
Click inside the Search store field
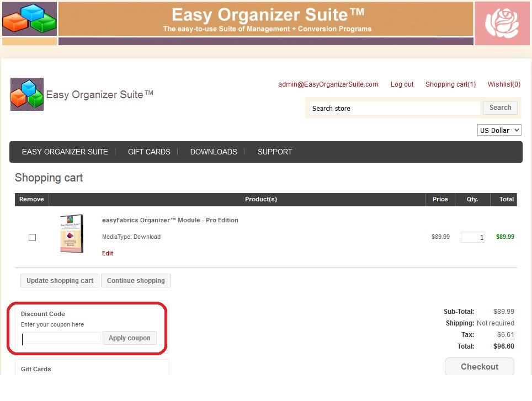[x=394, y=108]
